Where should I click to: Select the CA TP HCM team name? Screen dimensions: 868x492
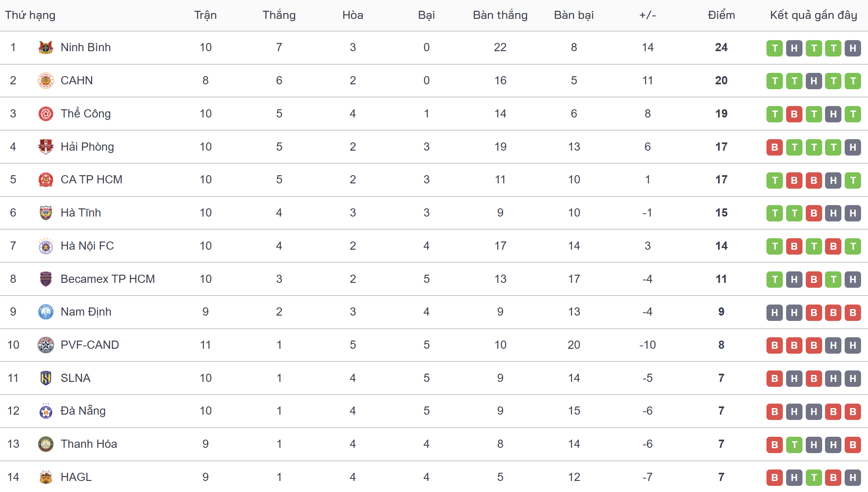pyautogui.click(x=91, y=180)
